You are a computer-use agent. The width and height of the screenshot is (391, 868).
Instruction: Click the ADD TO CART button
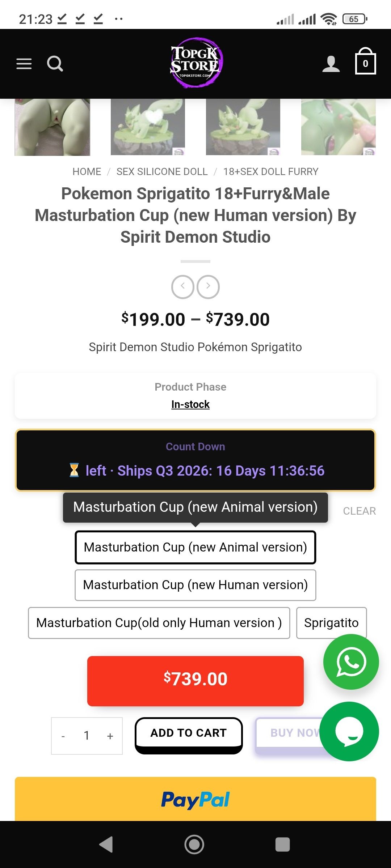[189, 735]
